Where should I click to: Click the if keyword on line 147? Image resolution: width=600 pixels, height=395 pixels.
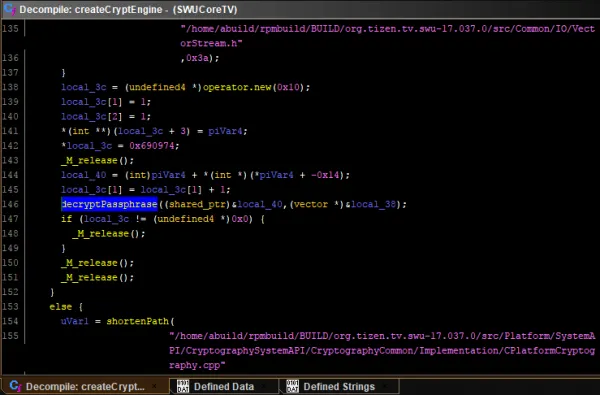tap(67, 219)
